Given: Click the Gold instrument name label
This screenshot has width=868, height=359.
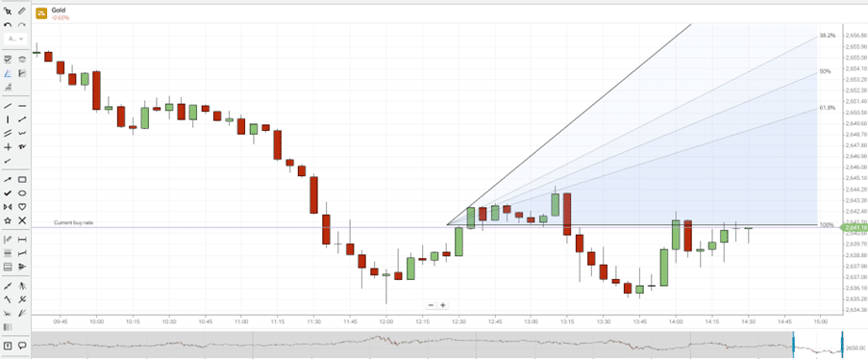Looking at the screenshot, I should [x=58, y=11].
